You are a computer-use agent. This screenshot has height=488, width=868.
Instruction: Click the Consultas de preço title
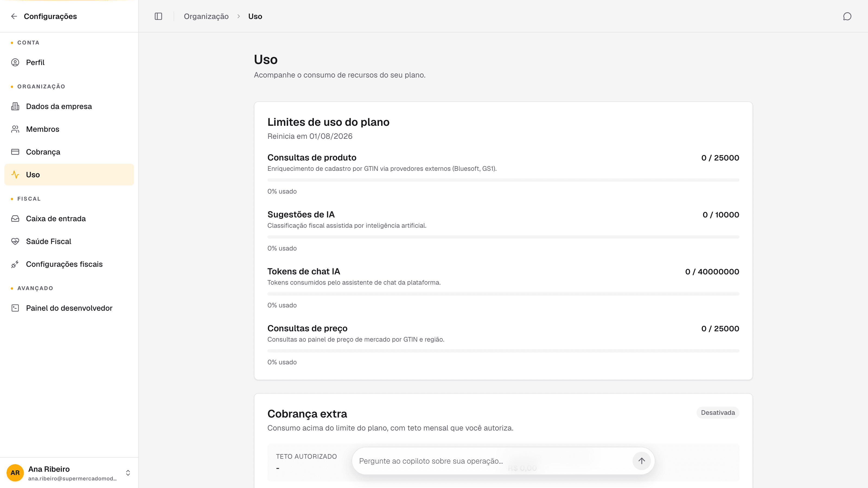(x=307, y=328)
